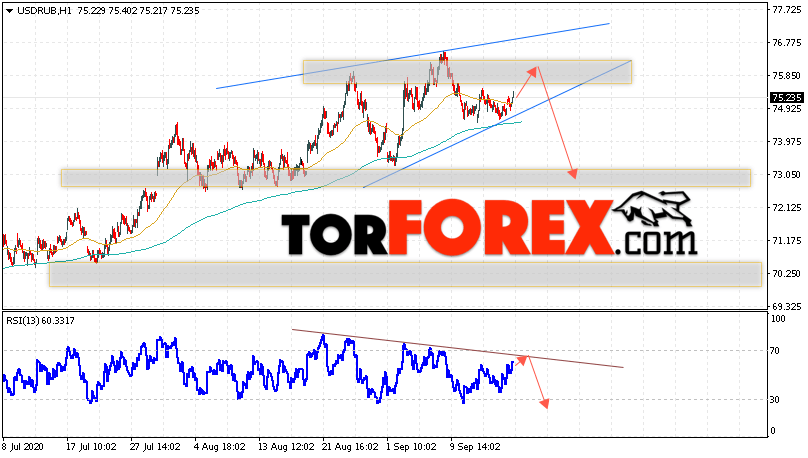Click the 9 Sep 14:02 time label
The image size is (808, 458).
(475, 447)
